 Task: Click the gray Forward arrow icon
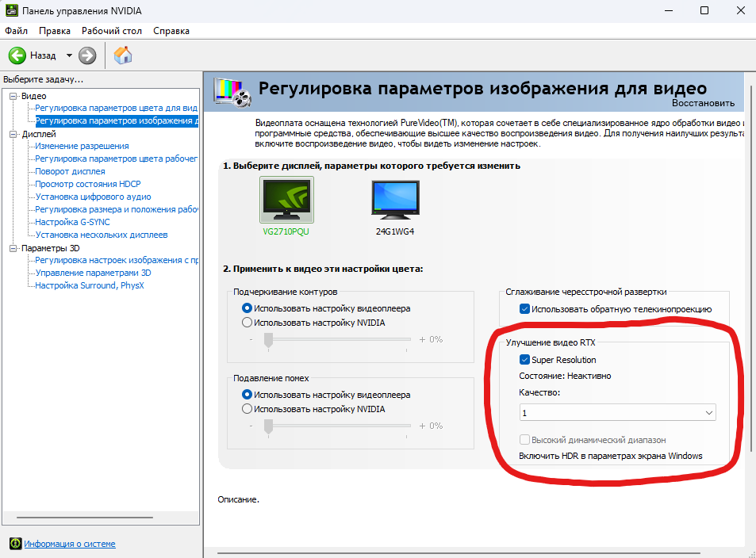[87, 55]
